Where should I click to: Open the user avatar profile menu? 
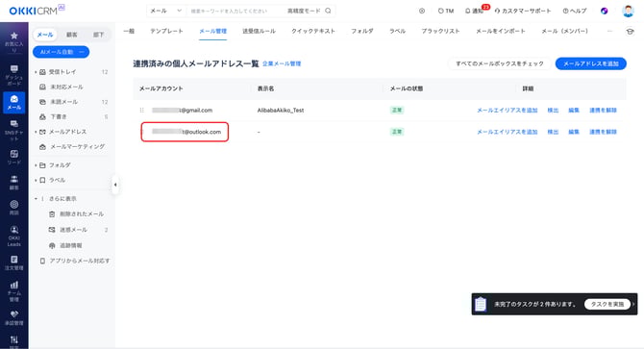point(628,12)
